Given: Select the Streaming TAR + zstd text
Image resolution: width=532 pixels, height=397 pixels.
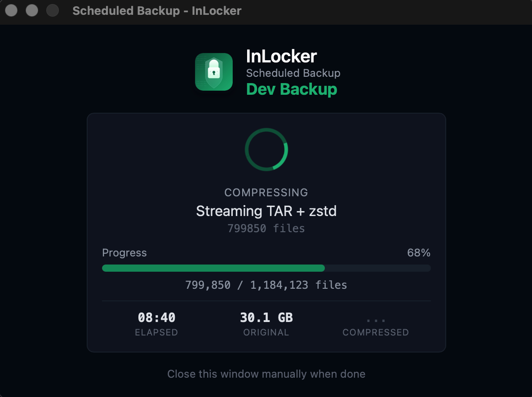Looking at the screenshot, I should click(x=266, y=211).
